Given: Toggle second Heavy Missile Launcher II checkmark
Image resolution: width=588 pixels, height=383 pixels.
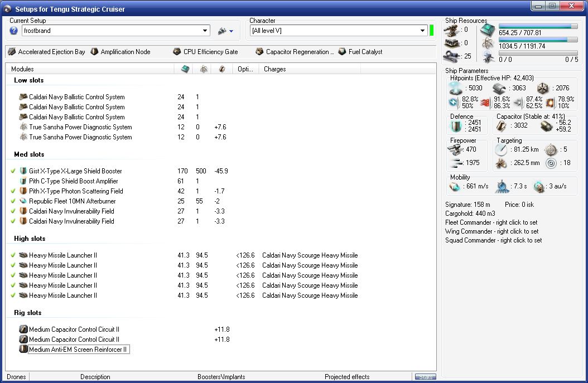Looking at the screenshot, I should click(x=13, y=265).
